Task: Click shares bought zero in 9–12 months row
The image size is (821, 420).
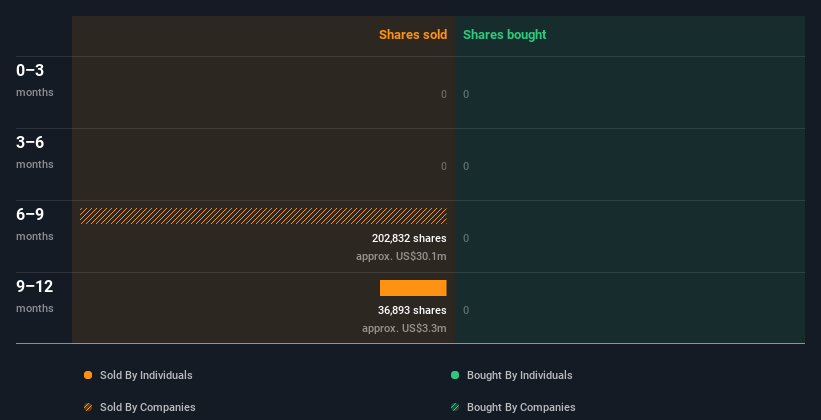Action: click(x=466, y=310)
